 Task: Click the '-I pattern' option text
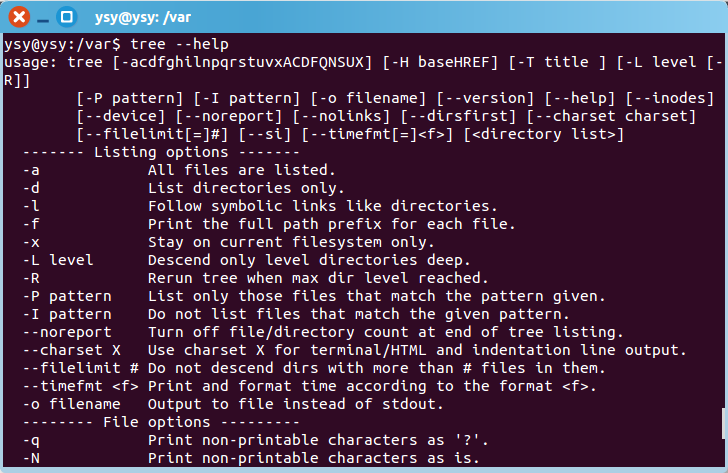coord(66,314)
